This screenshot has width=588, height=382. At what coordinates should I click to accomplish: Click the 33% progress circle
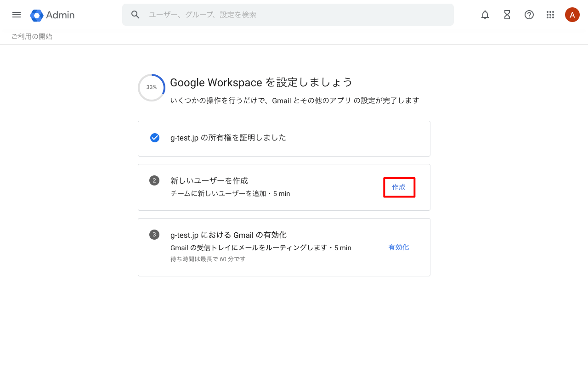tap(152, 87)
